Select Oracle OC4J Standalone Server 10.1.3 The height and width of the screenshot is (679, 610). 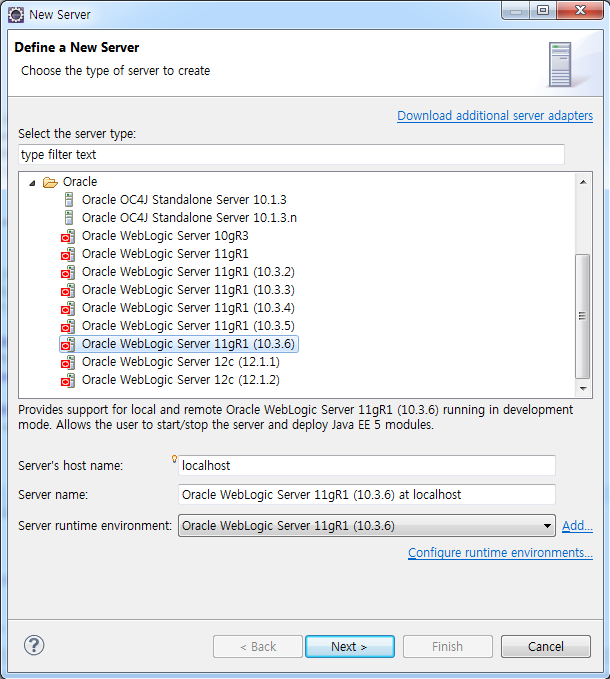pyautogui.click(x=184, y=200)
